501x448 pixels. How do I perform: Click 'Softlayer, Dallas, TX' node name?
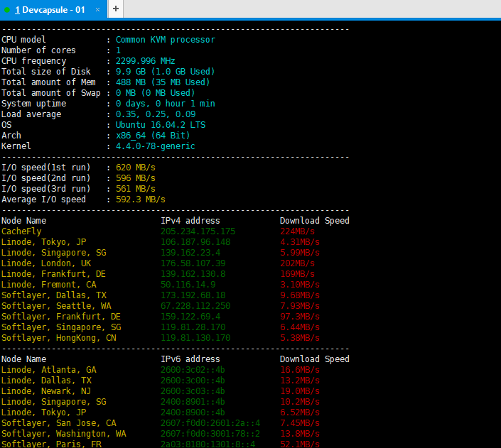[54, 295]
